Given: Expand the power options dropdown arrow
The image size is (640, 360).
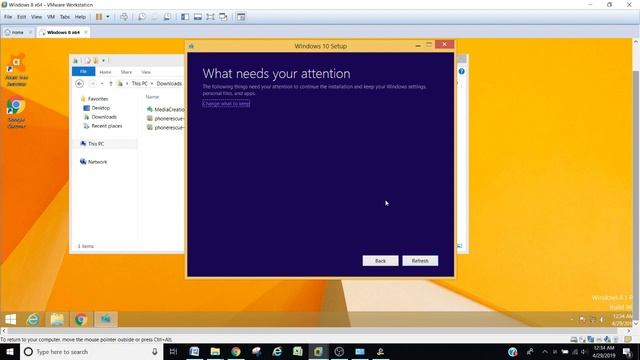Looking at the screenshot, I should coord(108,17).
